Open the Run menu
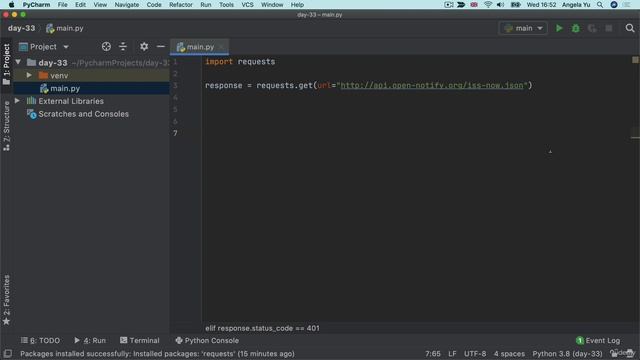640x360 pixels. pyautogui.click(x=206, y=4)
